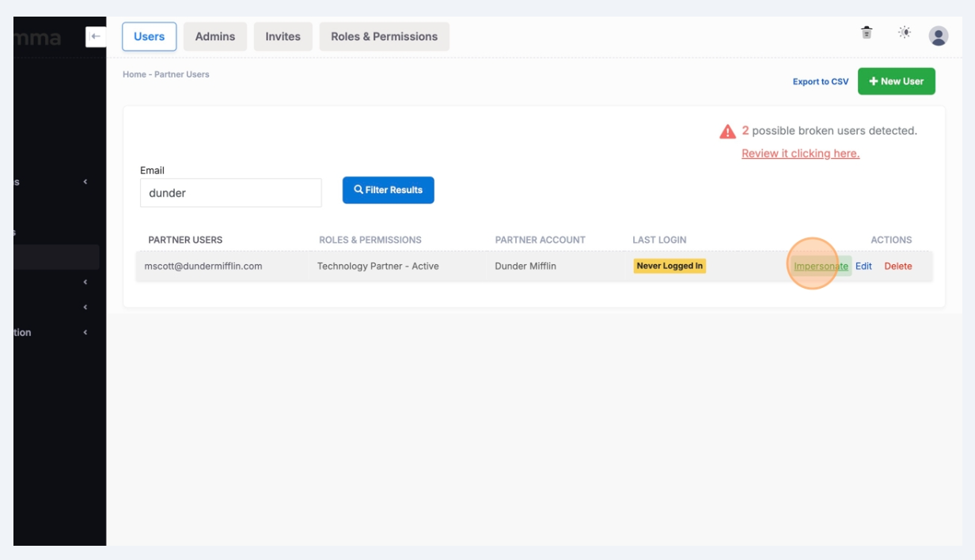
Task: Switch to the Users tab
Action: (x=150, y=36)
